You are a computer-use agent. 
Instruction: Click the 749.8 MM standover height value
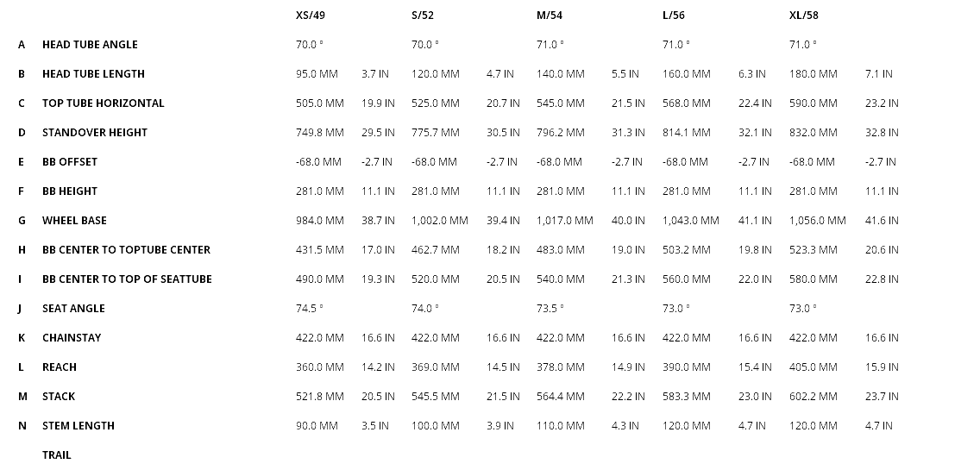coord(319,133)
